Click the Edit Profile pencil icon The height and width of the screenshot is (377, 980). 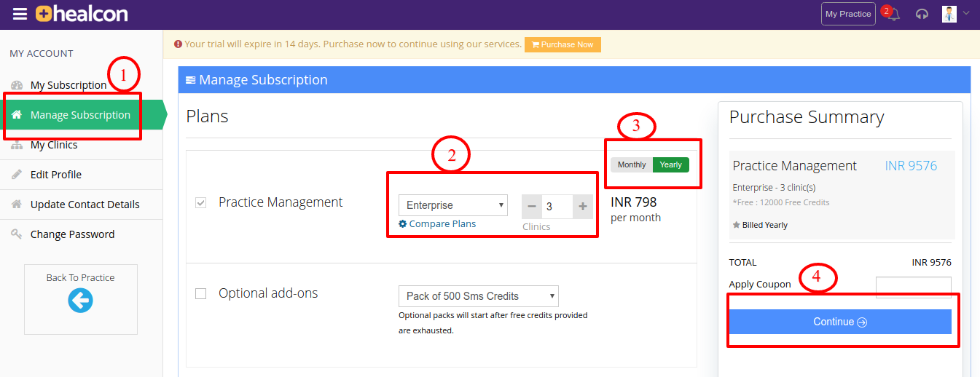tap(17, 175)
